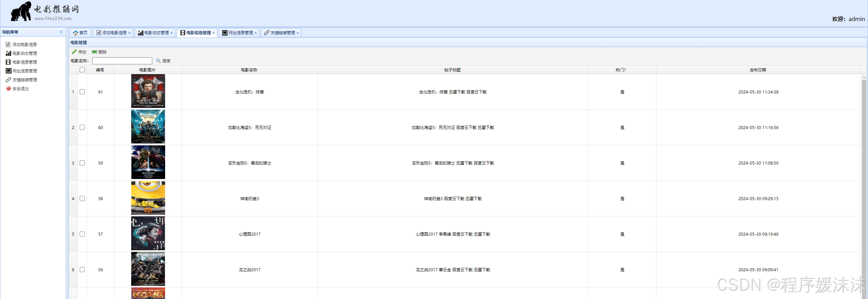Click the 发布日期 column header
Image resolution: width=868 pixels, height=299 pixels.
click(758, 70)
